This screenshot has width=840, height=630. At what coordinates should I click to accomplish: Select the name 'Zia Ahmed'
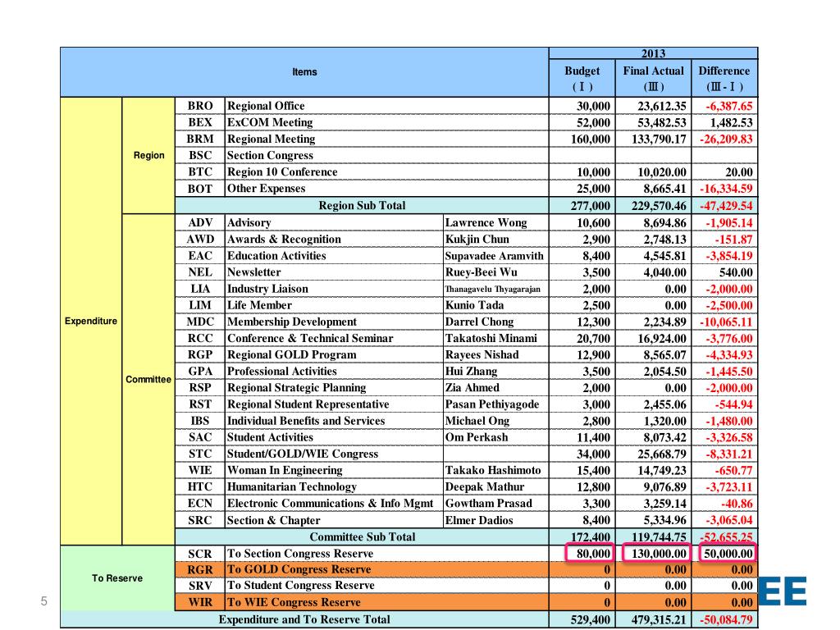click(496, 388)
